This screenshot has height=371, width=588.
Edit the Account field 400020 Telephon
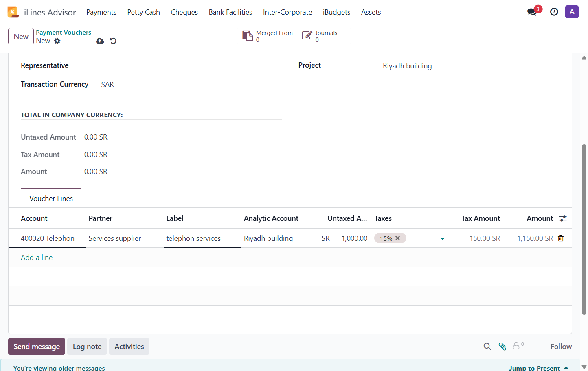click(47, 238)
